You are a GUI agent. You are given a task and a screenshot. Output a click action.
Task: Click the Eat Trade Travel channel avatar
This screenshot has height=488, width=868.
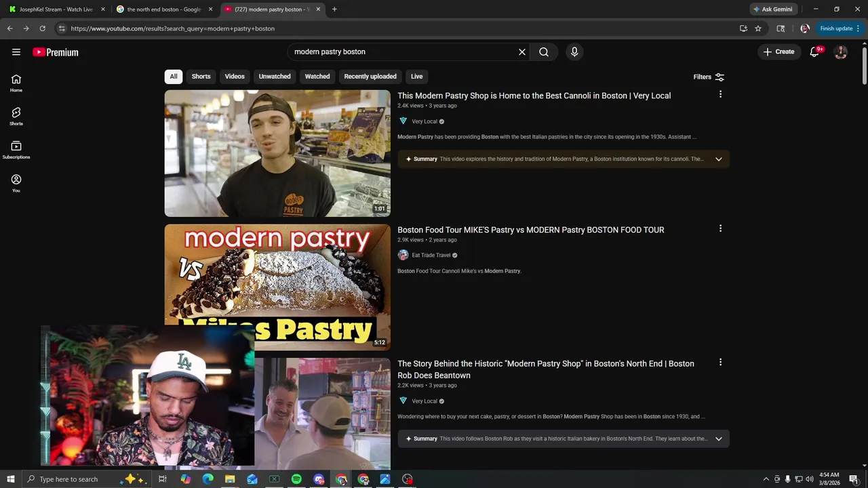click(403, 255)
